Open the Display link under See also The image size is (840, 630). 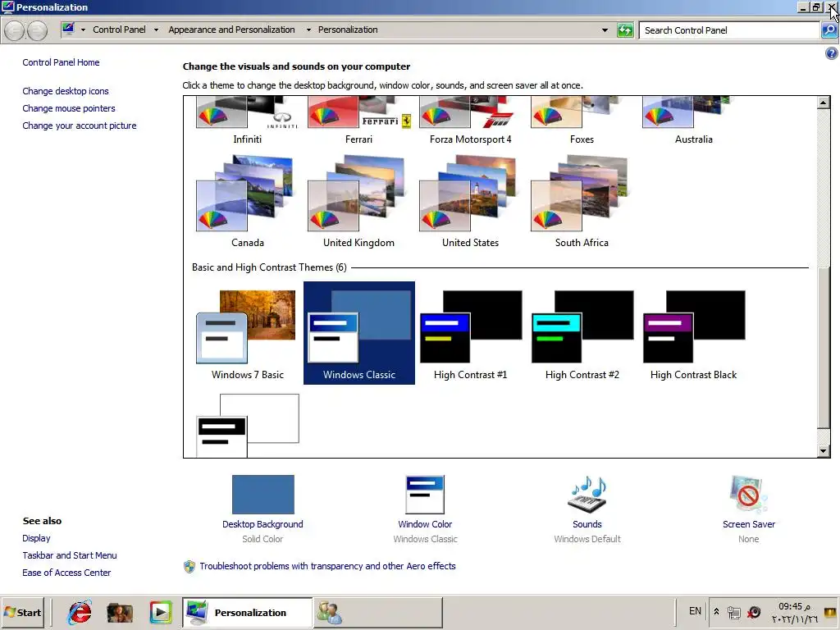36,538
